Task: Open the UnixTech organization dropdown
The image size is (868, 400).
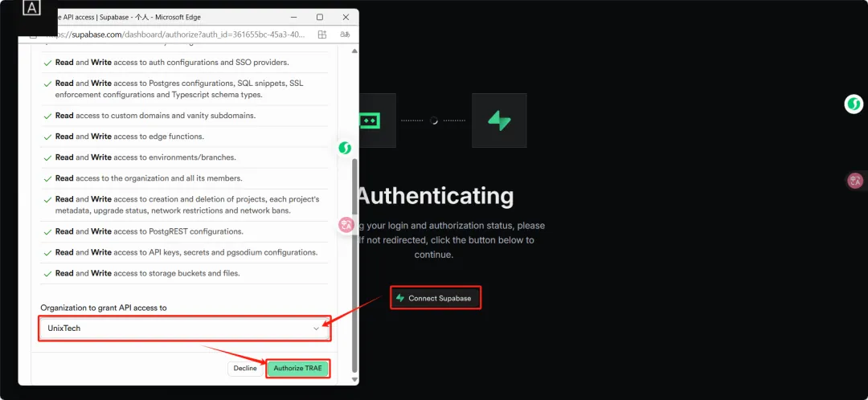Action: click(184, 328)
